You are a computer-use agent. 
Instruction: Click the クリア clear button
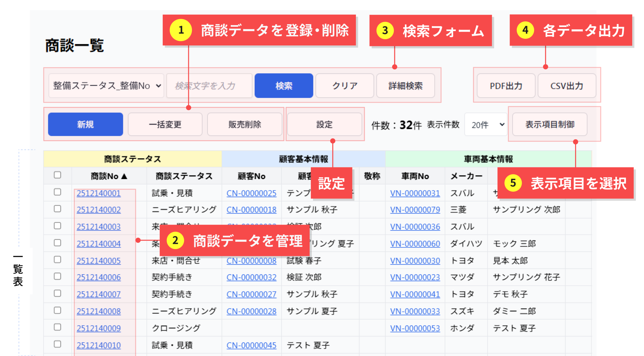[344, 86]
